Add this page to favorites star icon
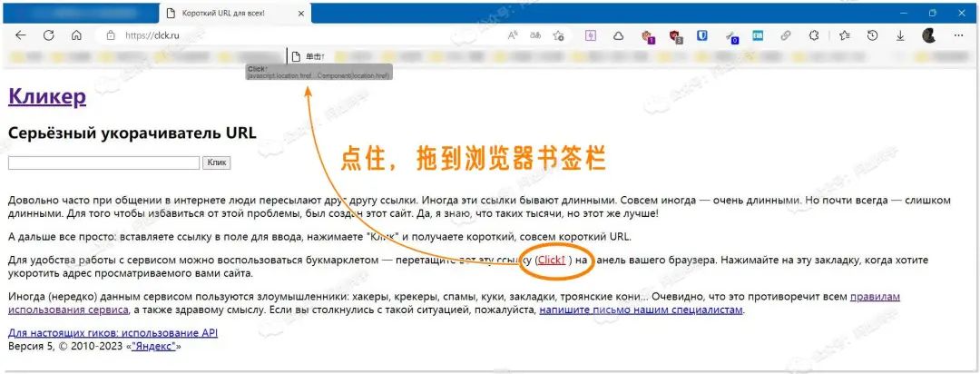 (x=559, y=35)
